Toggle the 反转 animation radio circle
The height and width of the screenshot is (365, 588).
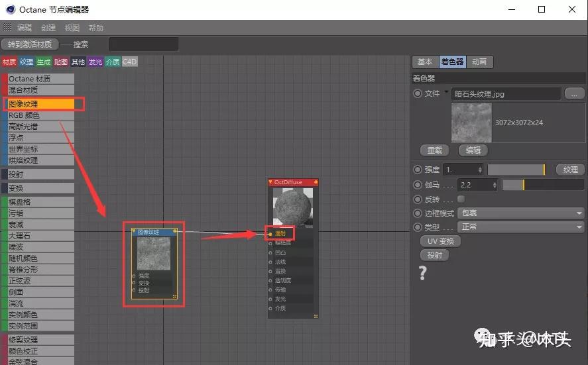pos(418,199)
